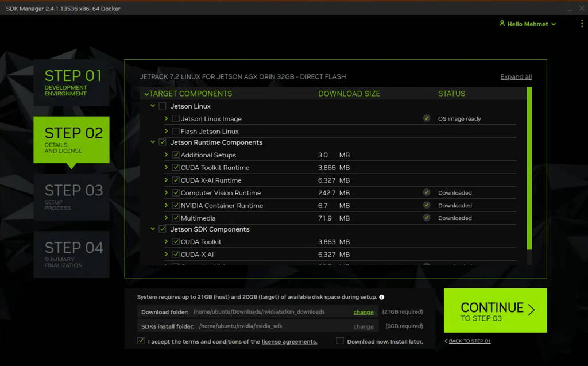Image resolution: width=588 pixels, height=366 pixels.
Task: Expand the Multimedia row
Action: [x=166, y=218]
